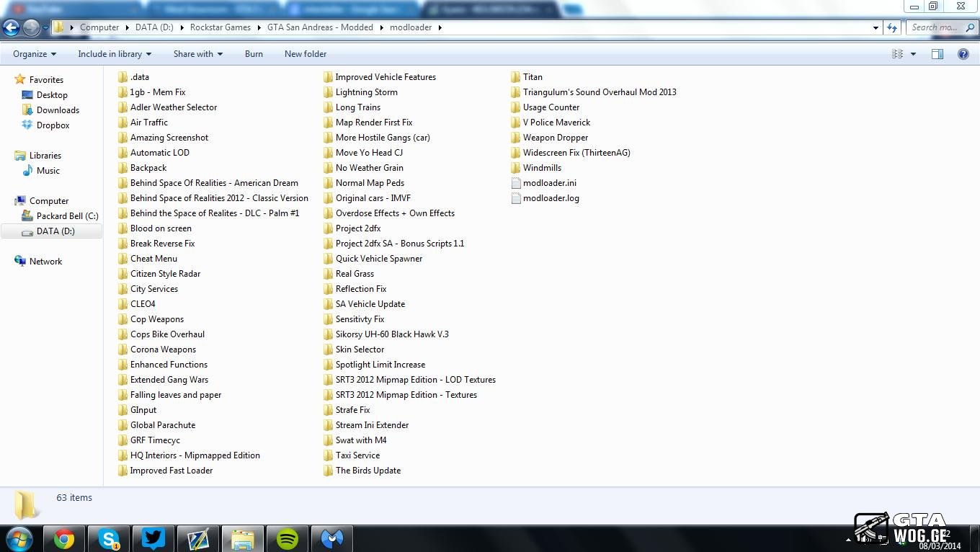Click the New folder button
This screenshot has width=980, height=552.
305,54
